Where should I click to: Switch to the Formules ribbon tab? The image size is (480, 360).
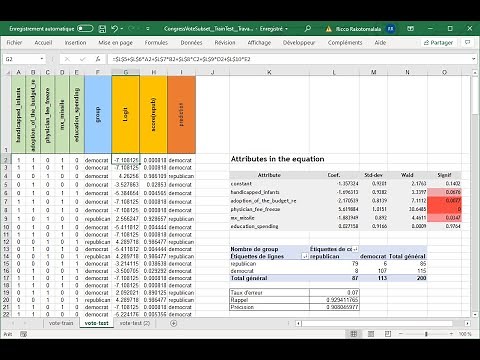156,43
